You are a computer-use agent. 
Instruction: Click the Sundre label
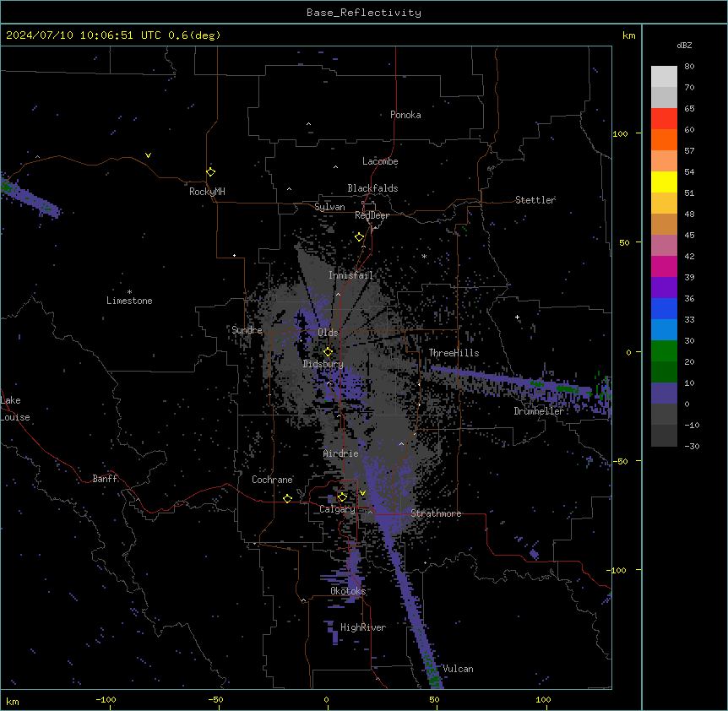(247, 330)
